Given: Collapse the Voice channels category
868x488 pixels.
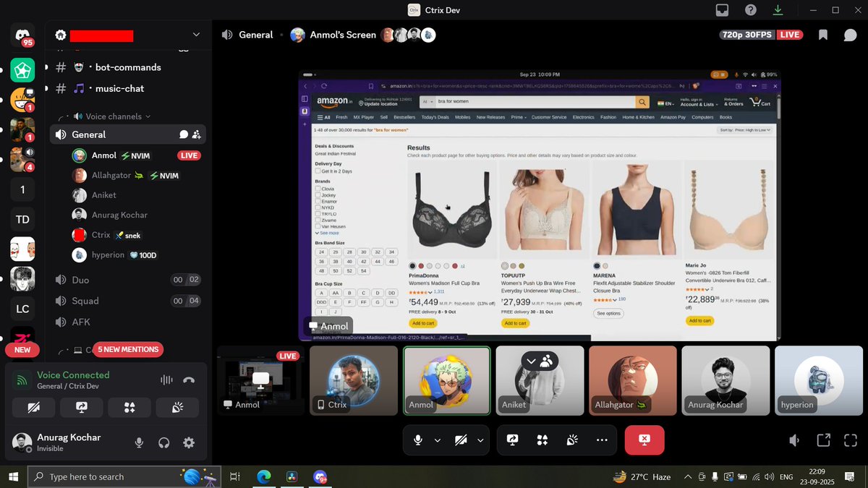Looking at the screenshot, I should tap(112, 116).
